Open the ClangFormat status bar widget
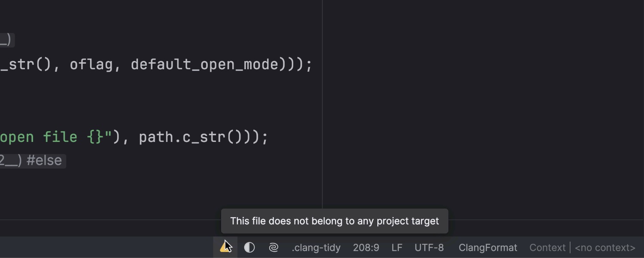This screenshot has width=644, height=258. [488, 248]
